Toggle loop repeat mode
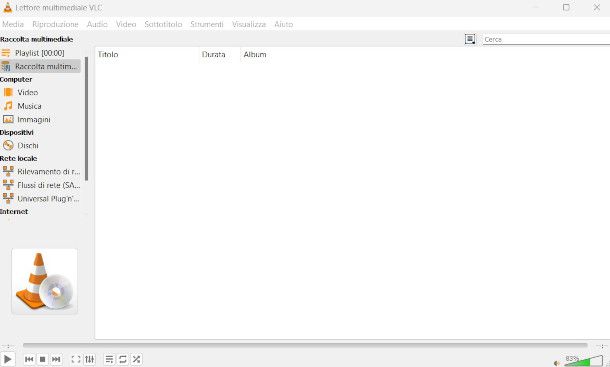The width and height of the screenshot is (610, 367). tap(123, 359)
